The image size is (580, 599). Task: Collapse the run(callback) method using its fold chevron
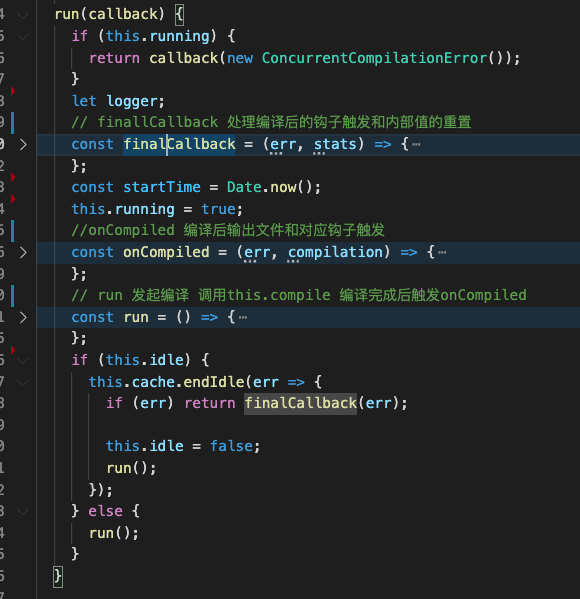[23, 16]
